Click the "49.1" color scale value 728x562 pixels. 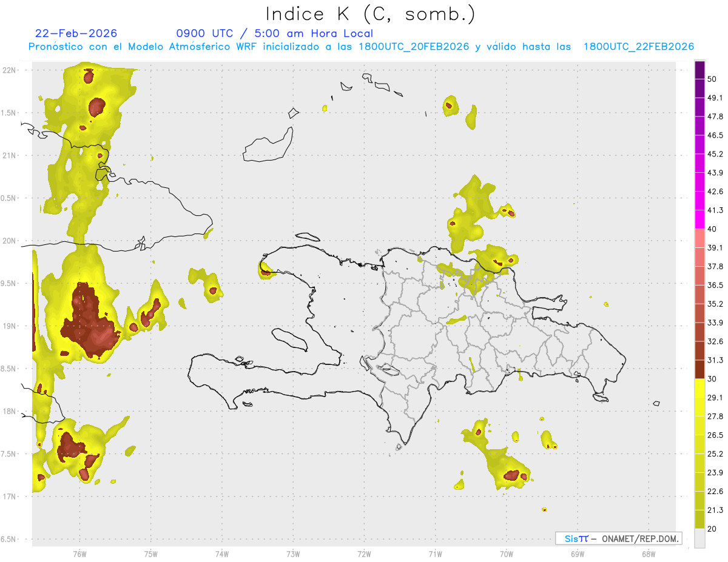pyautogui.click(x=715, y=98)
